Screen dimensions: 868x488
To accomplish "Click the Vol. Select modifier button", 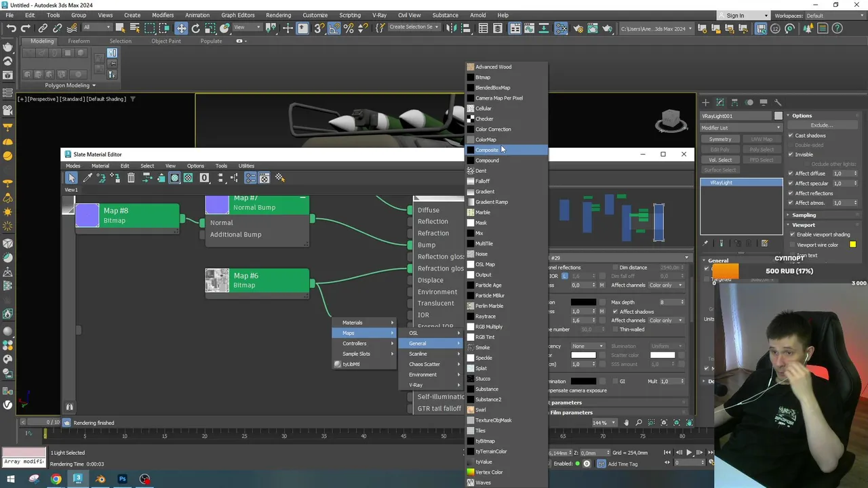I will point(719,160).
